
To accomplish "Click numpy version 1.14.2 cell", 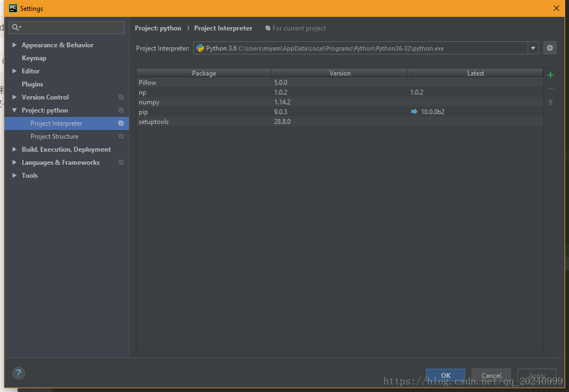I will (282, 102).
